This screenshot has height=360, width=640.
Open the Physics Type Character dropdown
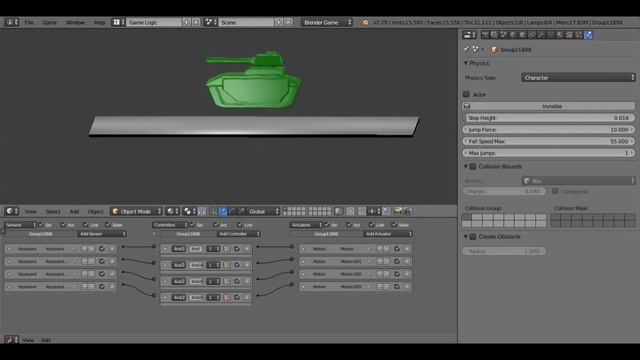[x=578, y=78]
